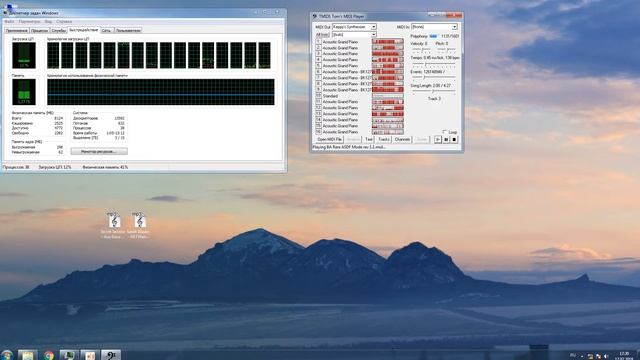Open Windows Explorer from the taskbar
The height and width of the screenshot is (360, 640).
tap(28, 355)
